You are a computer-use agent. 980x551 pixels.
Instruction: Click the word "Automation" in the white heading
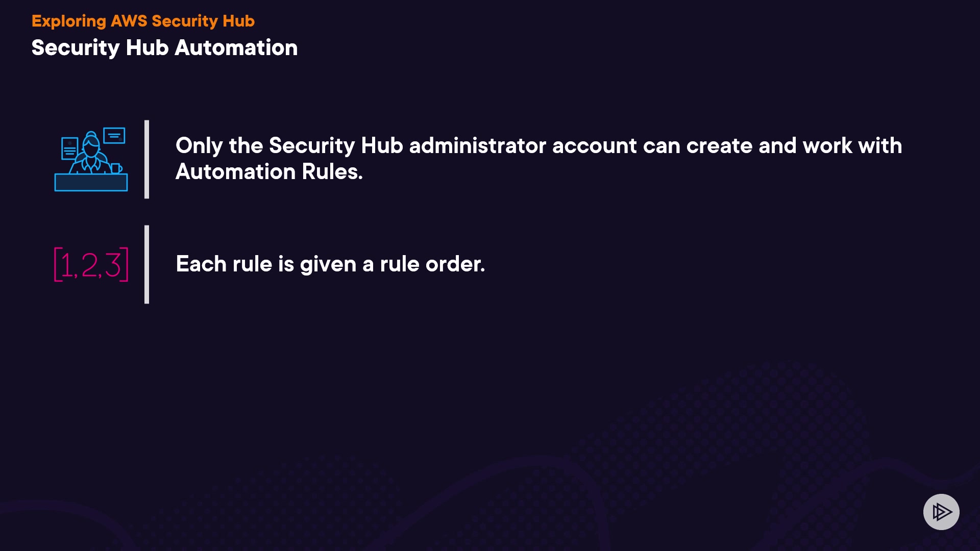[236, 47]
